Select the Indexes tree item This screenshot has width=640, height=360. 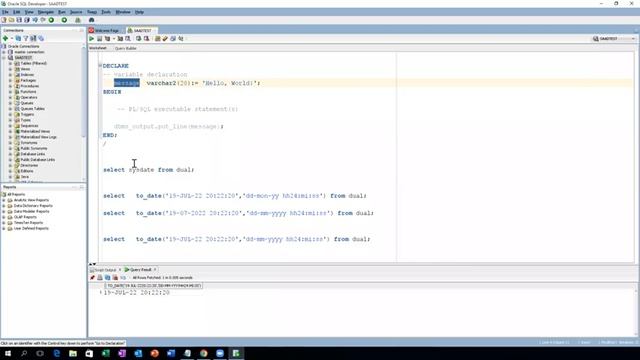pyautogui.click(x=28, y=75)
